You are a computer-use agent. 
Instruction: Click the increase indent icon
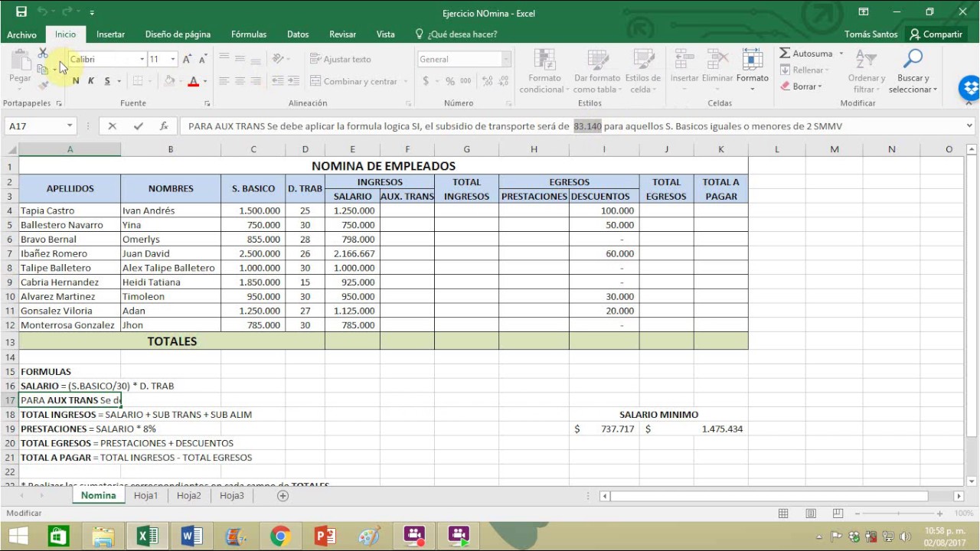pyautogui.click(x=294, y=81)
